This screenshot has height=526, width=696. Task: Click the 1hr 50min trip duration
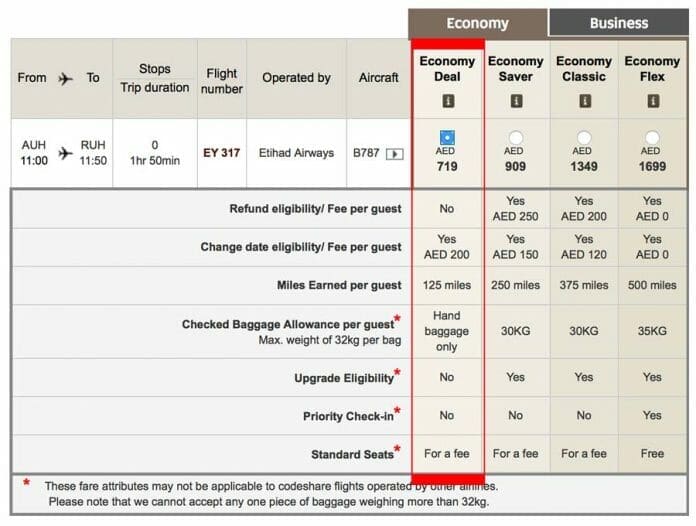point(155,161)
